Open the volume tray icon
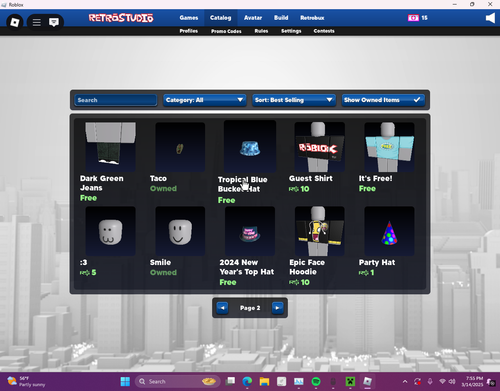Screen dimensions: 500x391 [452, 381]
